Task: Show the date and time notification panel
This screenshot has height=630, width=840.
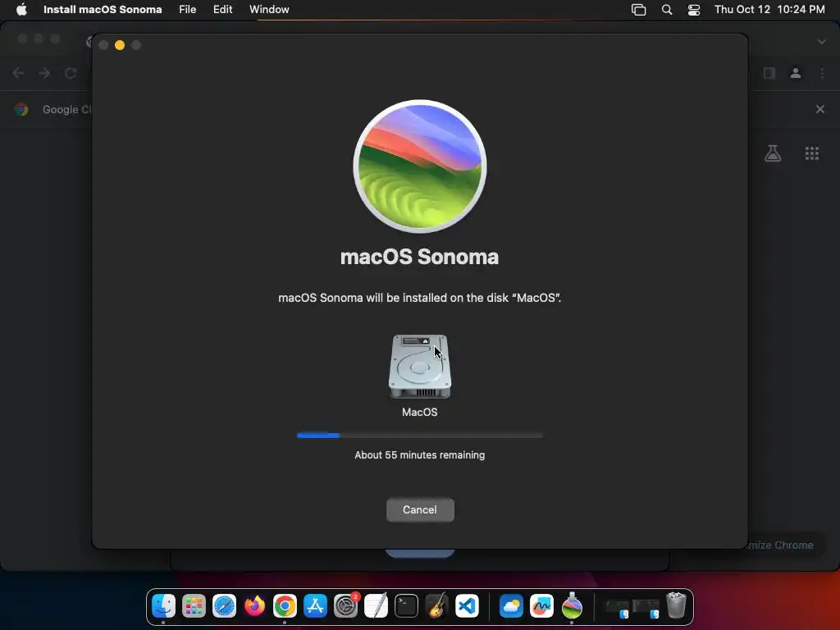Action: [769, 9]
